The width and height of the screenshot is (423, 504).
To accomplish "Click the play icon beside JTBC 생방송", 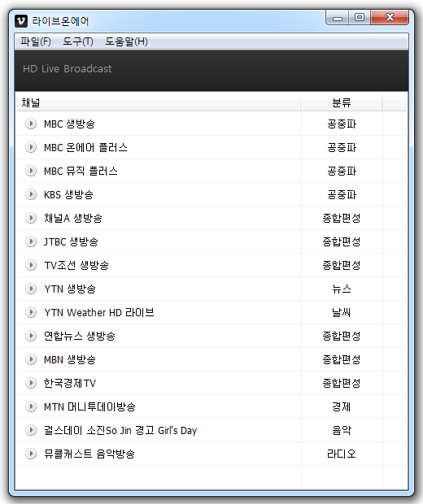I will [31, 241].
